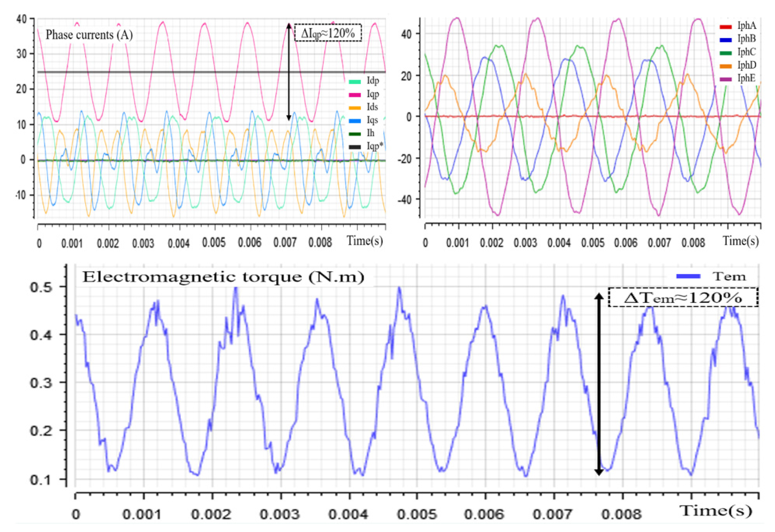Click the Iqp* black legend swatch
This screenshot has height=532, width=775.
[x=354, y=147]
